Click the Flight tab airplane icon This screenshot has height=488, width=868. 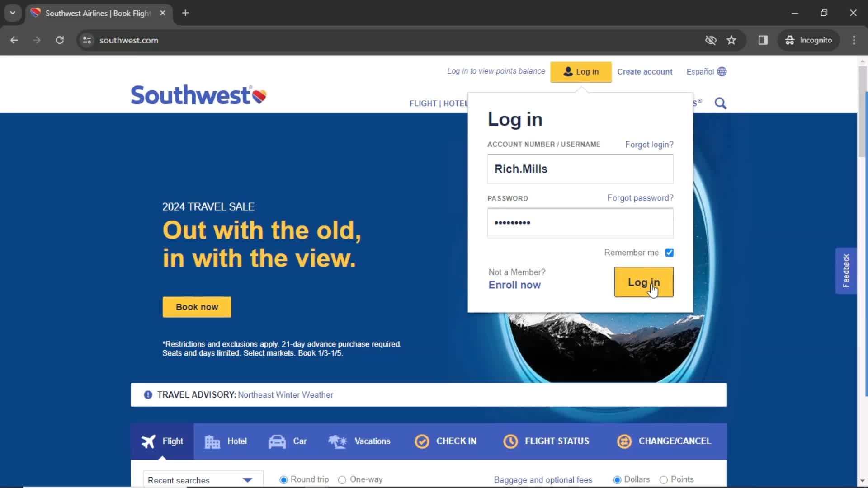point(148,441)
